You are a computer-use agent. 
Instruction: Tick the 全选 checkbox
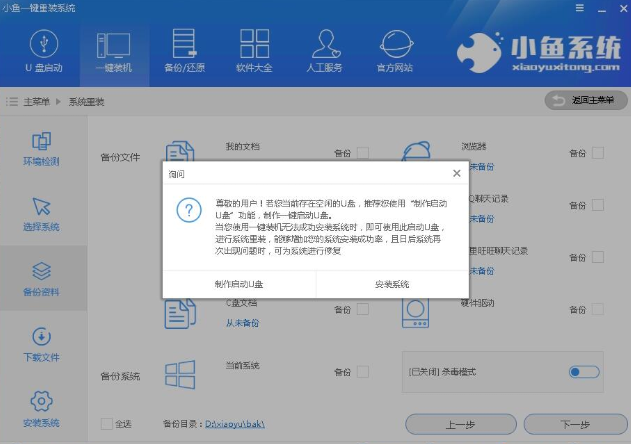pos(107,424)
